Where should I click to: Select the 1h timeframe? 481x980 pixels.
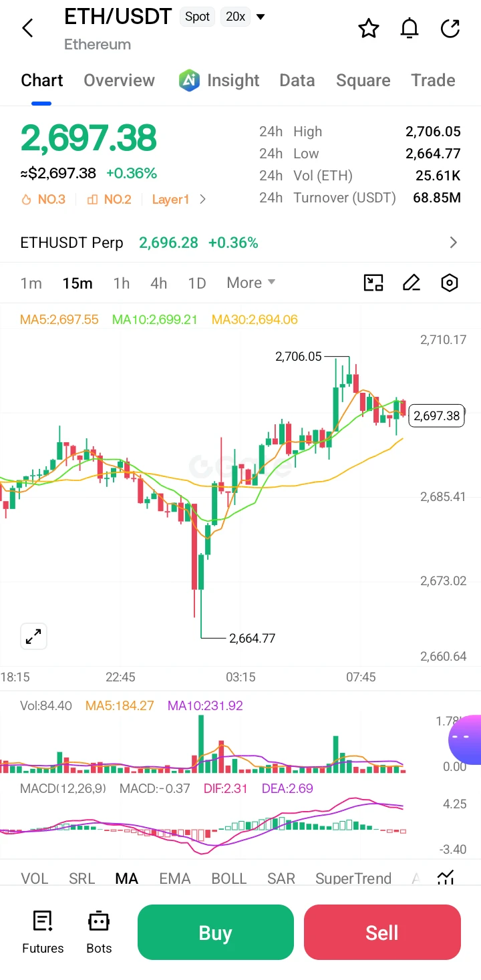122,283
